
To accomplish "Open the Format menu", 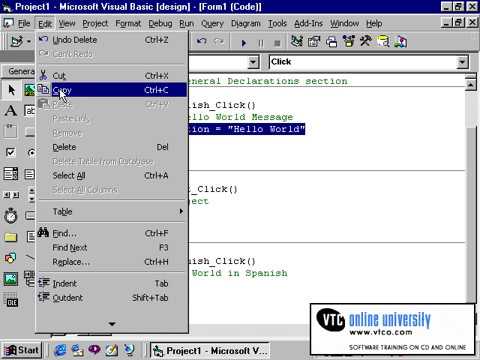I will 128,23.
